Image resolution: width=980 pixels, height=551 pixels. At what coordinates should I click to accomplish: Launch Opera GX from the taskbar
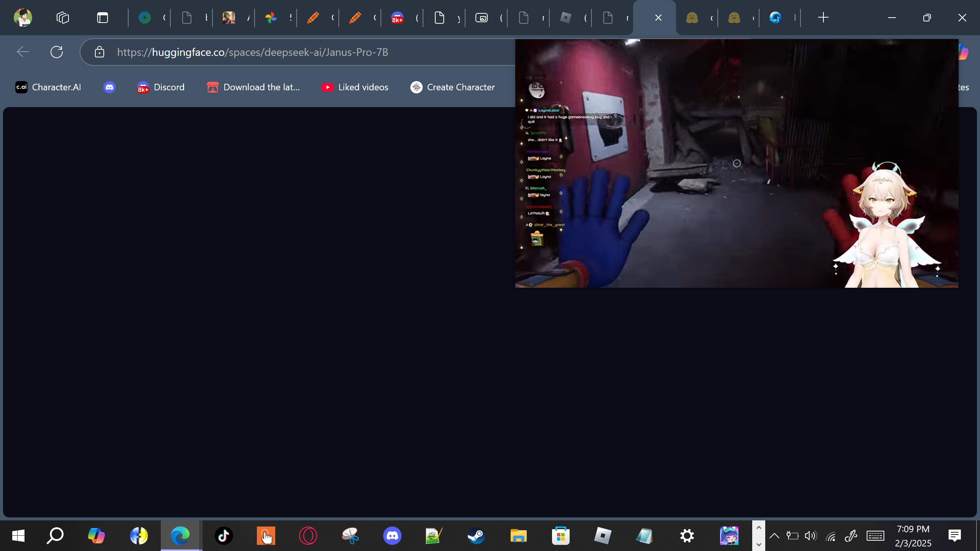[308, 536]
